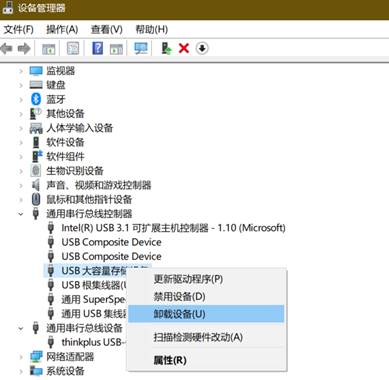The height and width of the screenshot is (380, 389).
Task: Select the 通用 USB 集线器 device
Action: click(94, 314)
